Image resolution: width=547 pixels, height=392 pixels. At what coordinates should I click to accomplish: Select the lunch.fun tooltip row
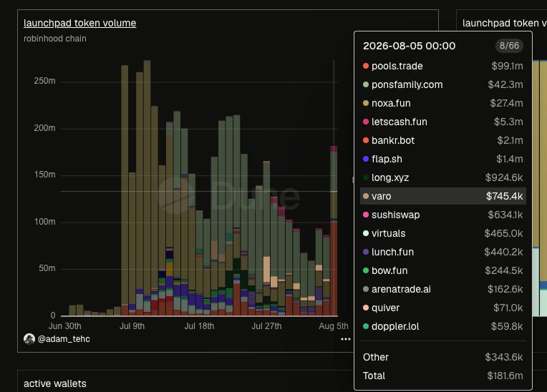pyautogui.click(x=443, y=252)
